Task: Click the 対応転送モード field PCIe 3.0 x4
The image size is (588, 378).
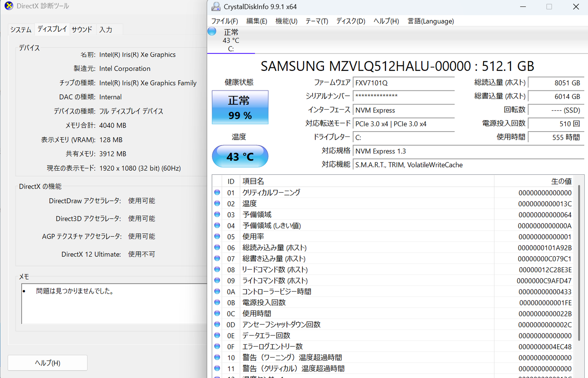Action: point(404,124)
